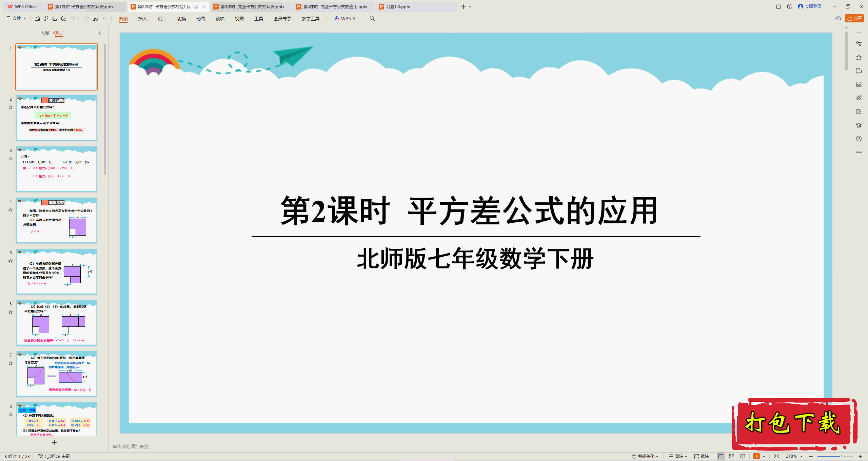Click fit slide to window icon
This screenshot has width=868, height=461.
click(x=776, y=456)
